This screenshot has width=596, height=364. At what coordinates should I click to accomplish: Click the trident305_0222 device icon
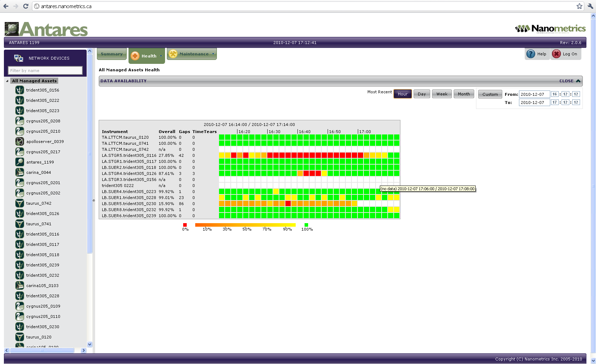(20, 100)
